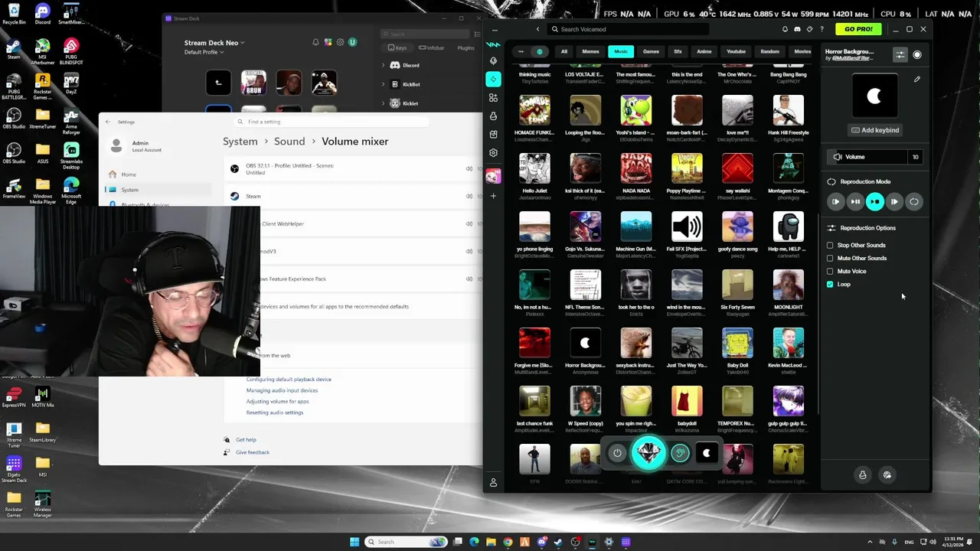Screen dimensions: 980x551
Task: Click the diamond voice icon in floating bar
Action: click(x=648, y=453)
